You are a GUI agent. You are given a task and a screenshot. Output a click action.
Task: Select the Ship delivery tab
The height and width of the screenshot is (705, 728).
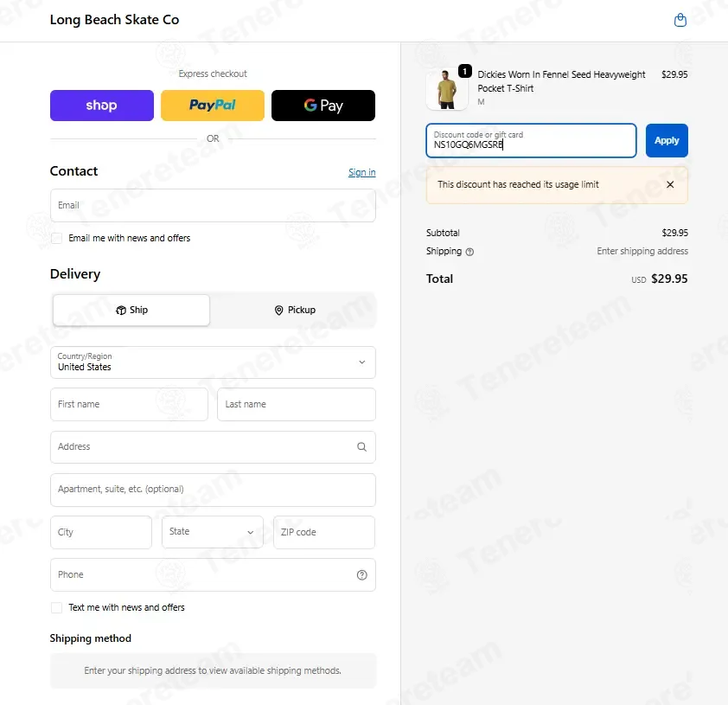131,310
